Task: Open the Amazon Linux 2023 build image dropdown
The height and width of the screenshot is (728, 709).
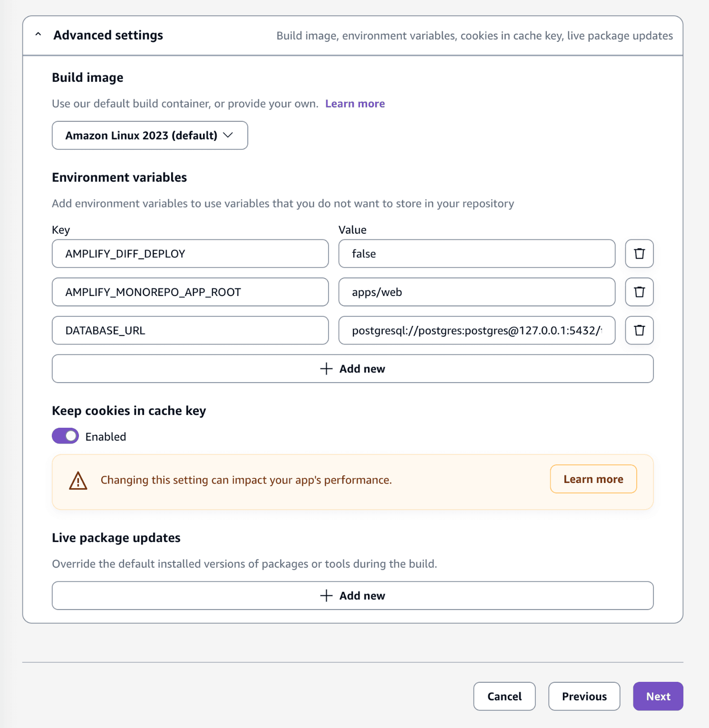Action: pos(150,136)
